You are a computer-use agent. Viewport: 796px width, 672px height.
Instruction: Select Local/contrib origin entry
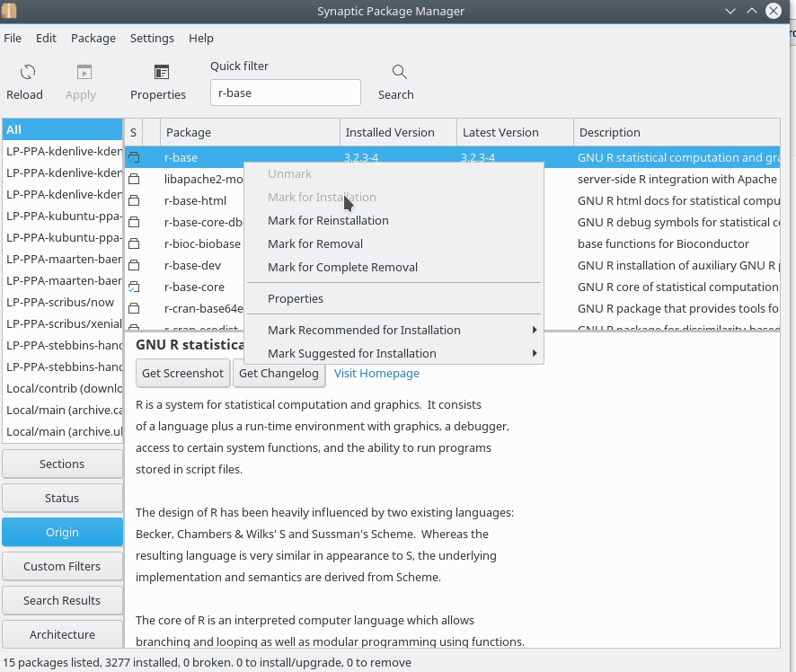[63, 388]
